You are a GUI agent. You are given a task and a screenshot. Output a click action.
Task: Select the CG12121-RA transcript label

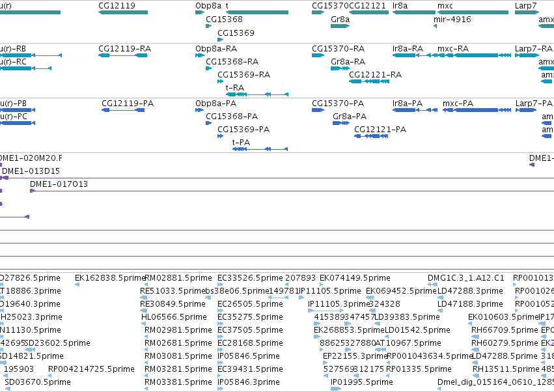coord(375,75)
